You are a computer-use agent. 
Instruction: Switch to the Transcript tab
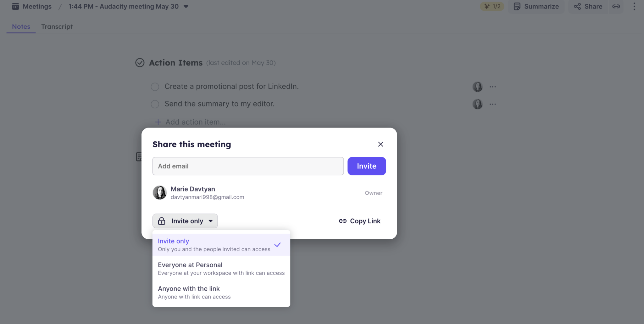[x=57, y=26]
